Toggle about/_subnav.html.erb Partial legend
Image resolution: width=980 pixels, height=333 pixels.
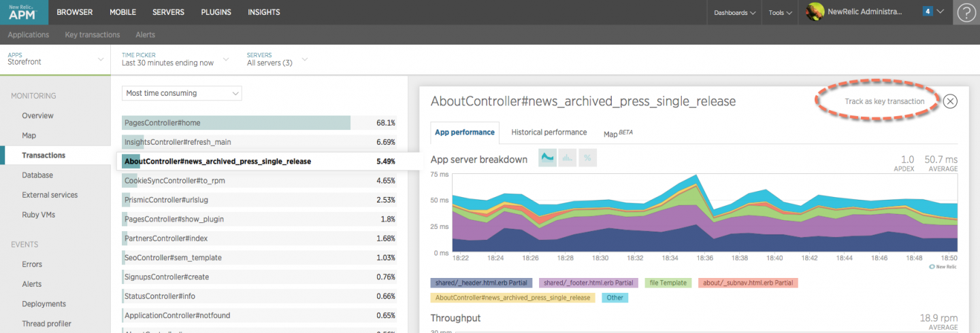click(749, 283)
